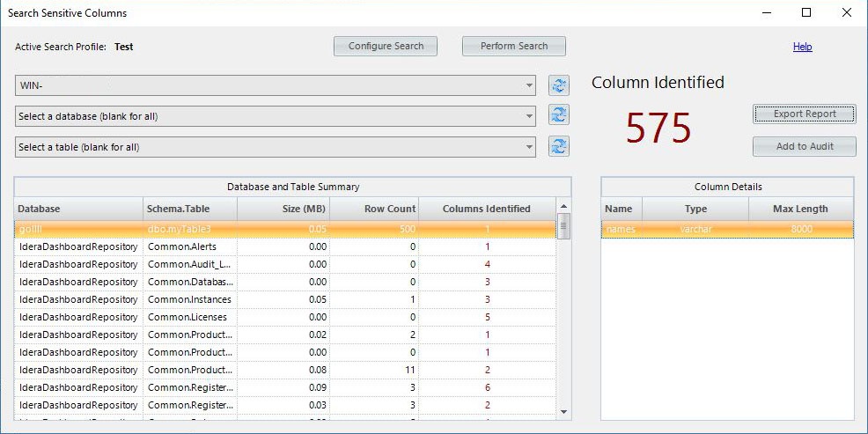Click the Configure Search button
The image size is (868, 434).
386,47
